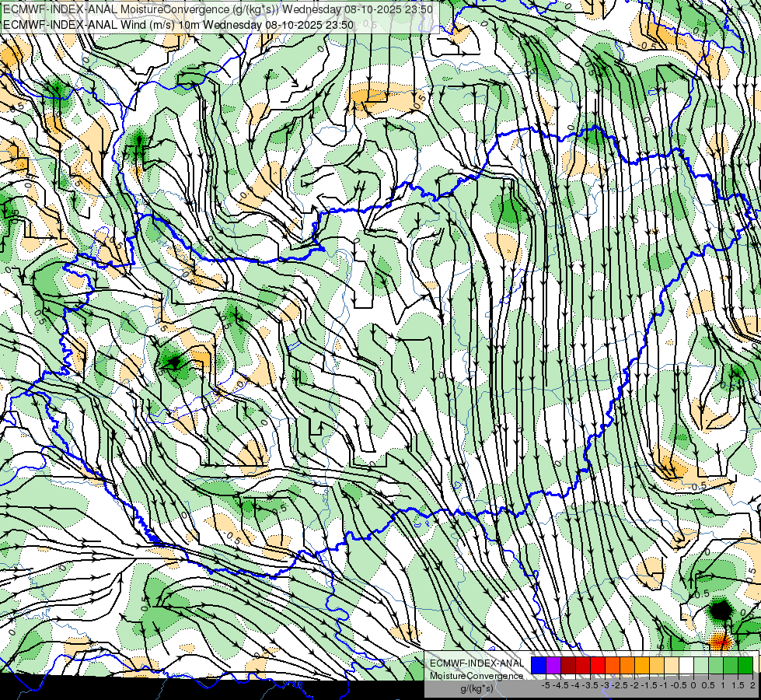The height and width of the screenshot is (700, 761).
Task: Click the MoistureConvergence title line at top
Action: pyautogui.click(x=217, y=9)
